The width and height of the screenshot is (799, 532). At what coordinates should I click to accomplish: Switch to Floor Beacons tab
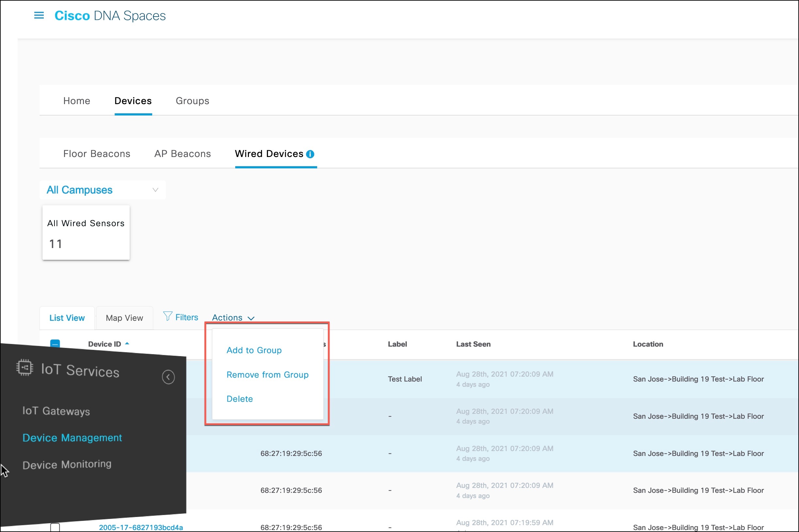coord(97,154)
